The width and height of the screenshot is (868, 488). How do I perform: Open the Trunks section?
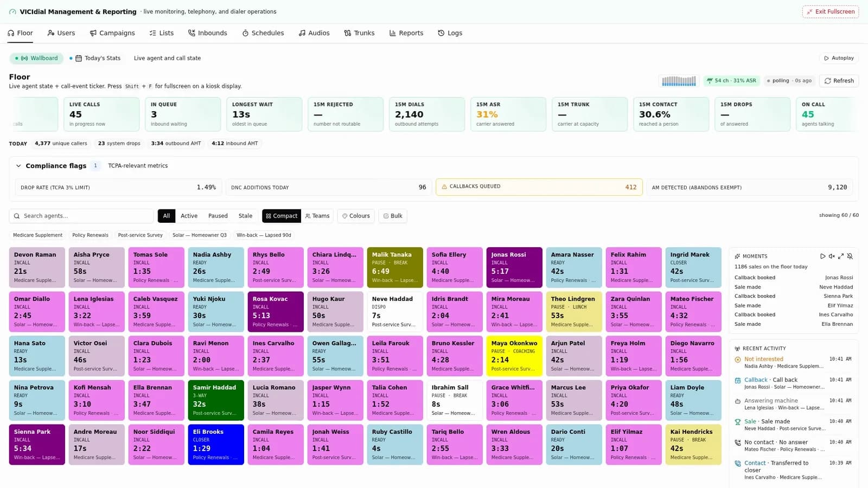tap(359, 33)
